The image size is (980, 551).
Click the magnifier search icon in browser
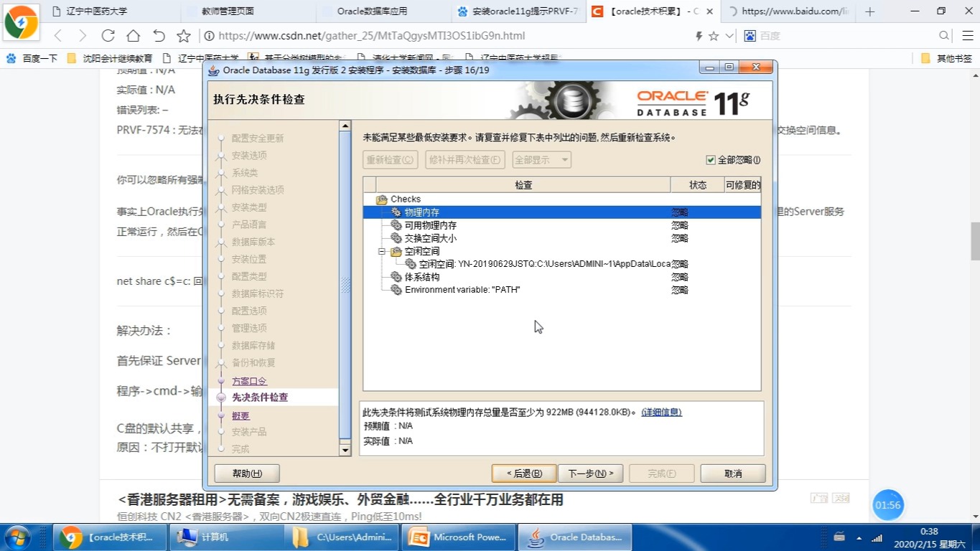945,36
